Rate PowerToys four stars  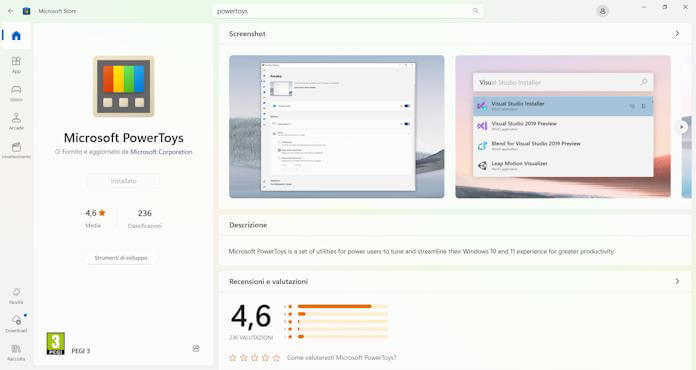265,358
